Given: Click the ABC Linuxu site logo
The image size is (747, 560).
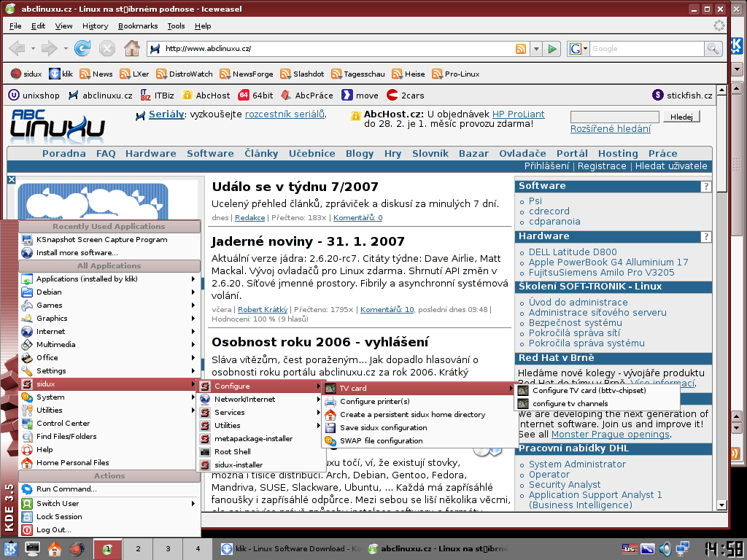Looking at the screenshot, I should tap(57, 126).
